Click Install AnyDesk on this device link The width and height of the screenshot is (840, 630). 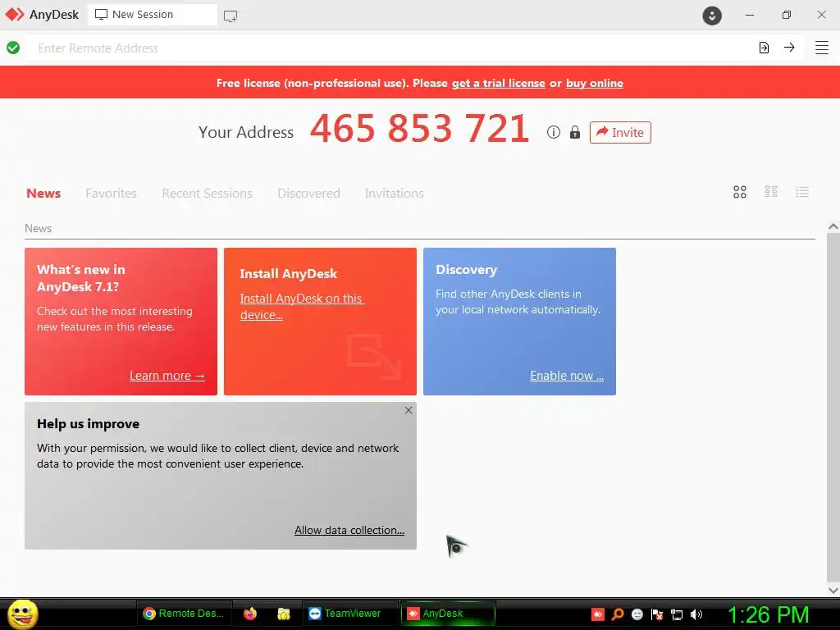click(302, 307)
